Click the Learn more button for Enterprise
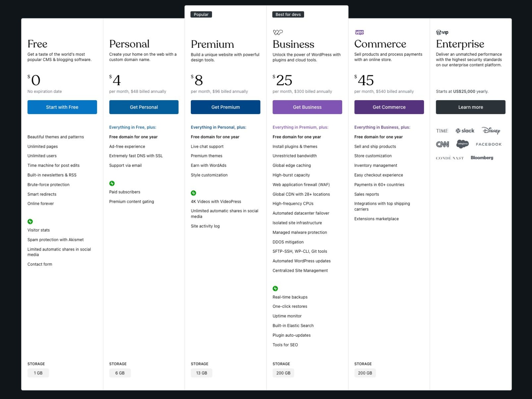Screen dimensions: 532x399 click(471, 107)
